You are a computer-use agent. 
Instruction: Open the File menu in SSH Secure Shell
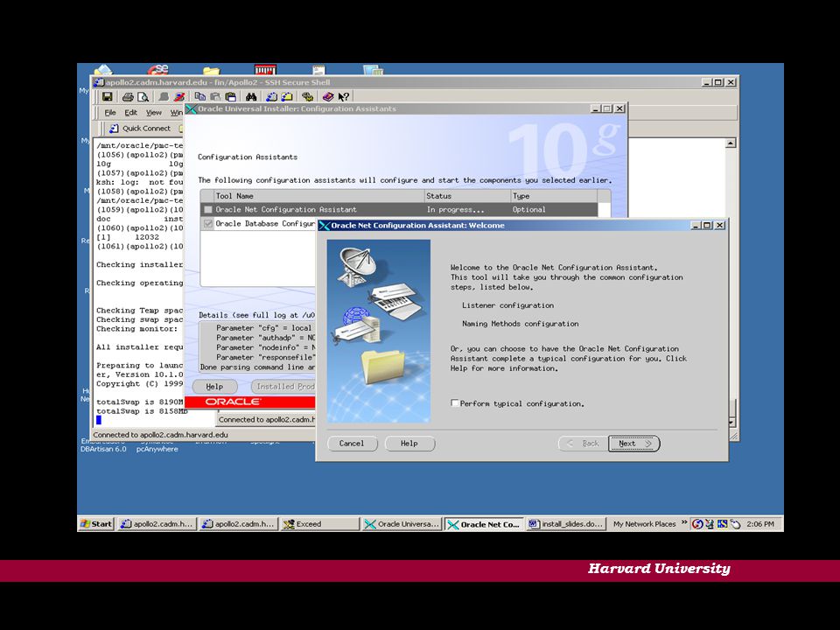coord(110,113)
